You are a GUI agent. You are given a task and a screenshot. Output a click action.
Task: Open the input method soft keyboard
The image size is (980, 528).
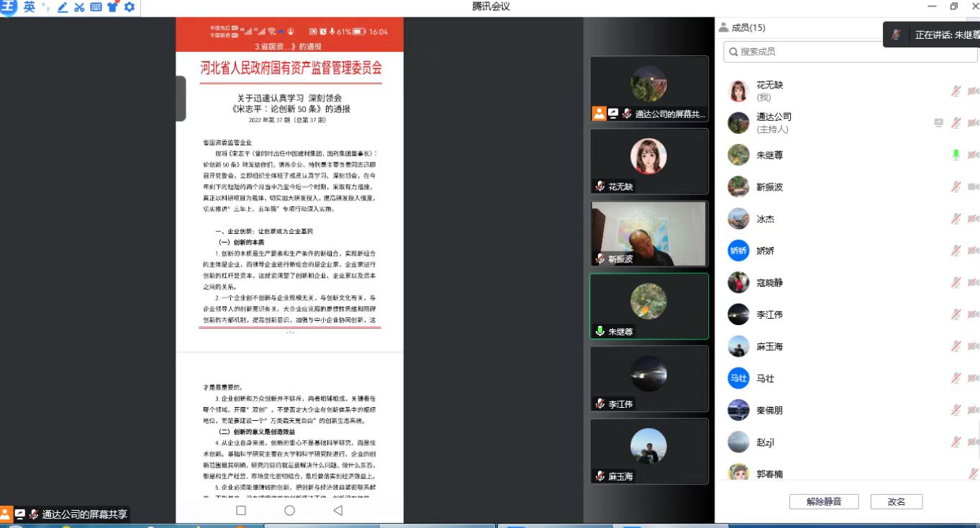96,7
